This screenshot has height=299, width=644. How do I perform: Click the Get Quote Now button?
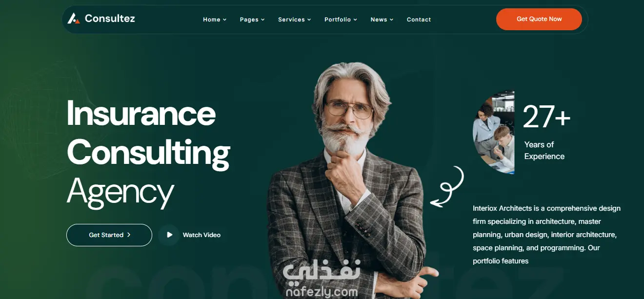(539, 19)
